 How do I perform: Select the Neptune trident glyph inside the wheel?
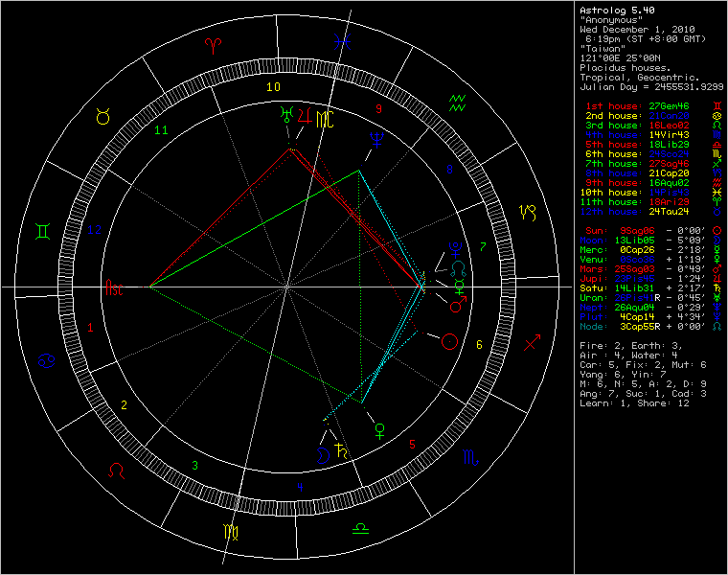[x=376, y=140]
